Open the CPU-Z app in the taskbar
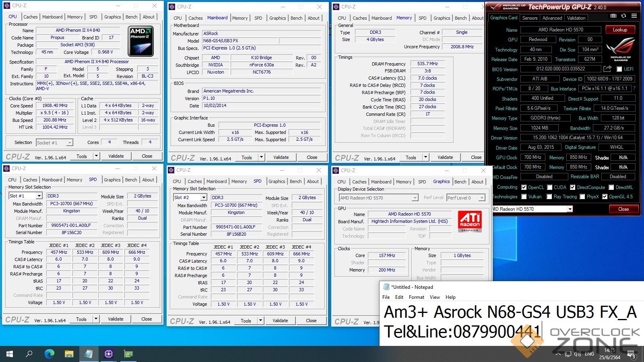 click(x=108, y=354)
